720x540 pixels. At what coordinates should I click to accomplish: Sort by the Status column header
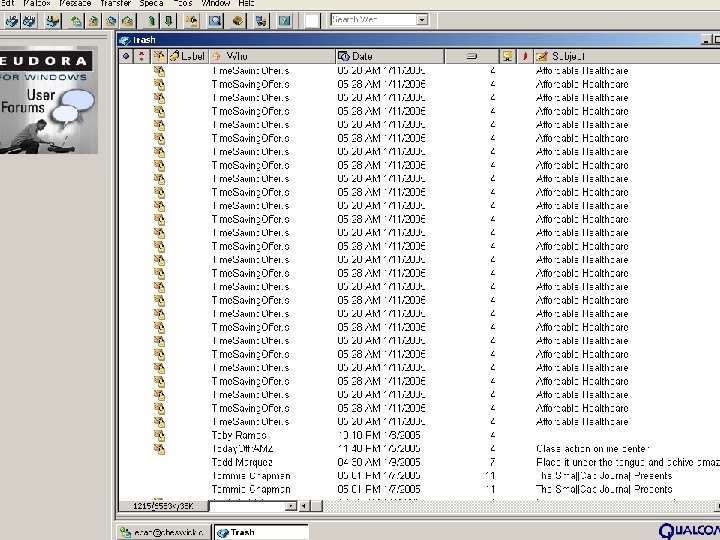coord(125,56)
